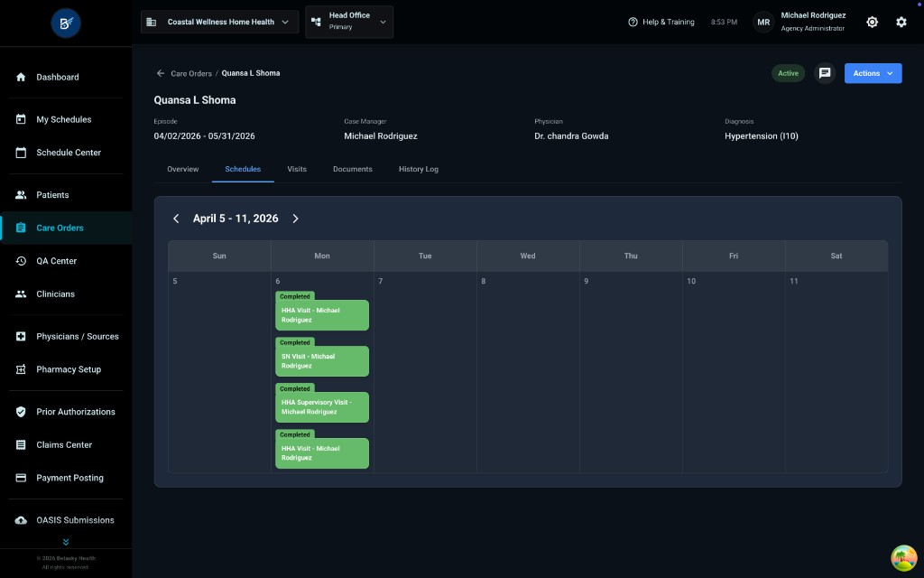924x578 pixels.
Task: Select the Schedules tab
Action: tap(243, 169)
